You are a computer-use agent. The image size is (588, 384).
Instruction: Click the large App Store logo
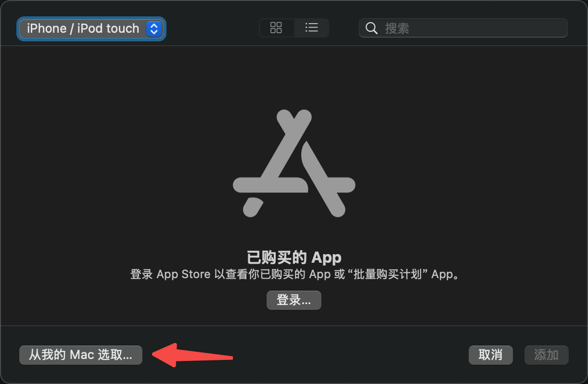tap(294, 163)
